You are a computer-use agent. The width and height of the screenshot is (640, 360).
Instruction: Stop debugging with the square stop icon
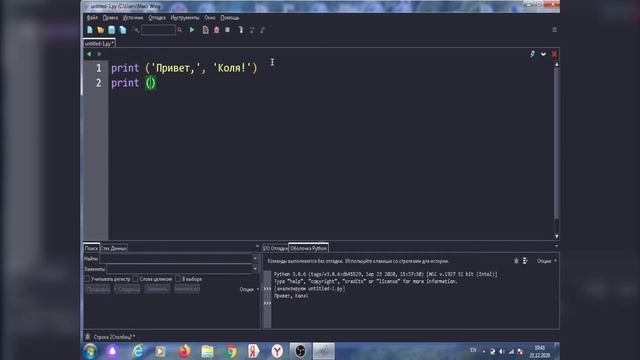coord(228,30)
